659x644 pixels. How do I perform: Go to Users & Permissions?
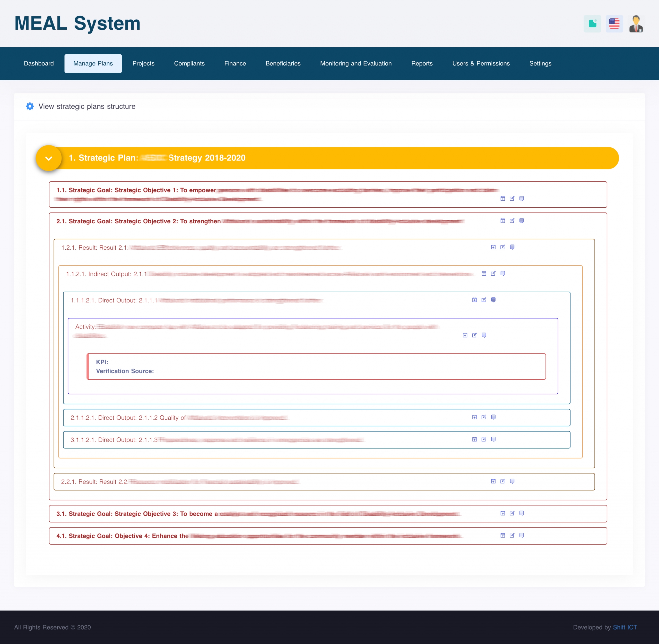coord(481,64)
